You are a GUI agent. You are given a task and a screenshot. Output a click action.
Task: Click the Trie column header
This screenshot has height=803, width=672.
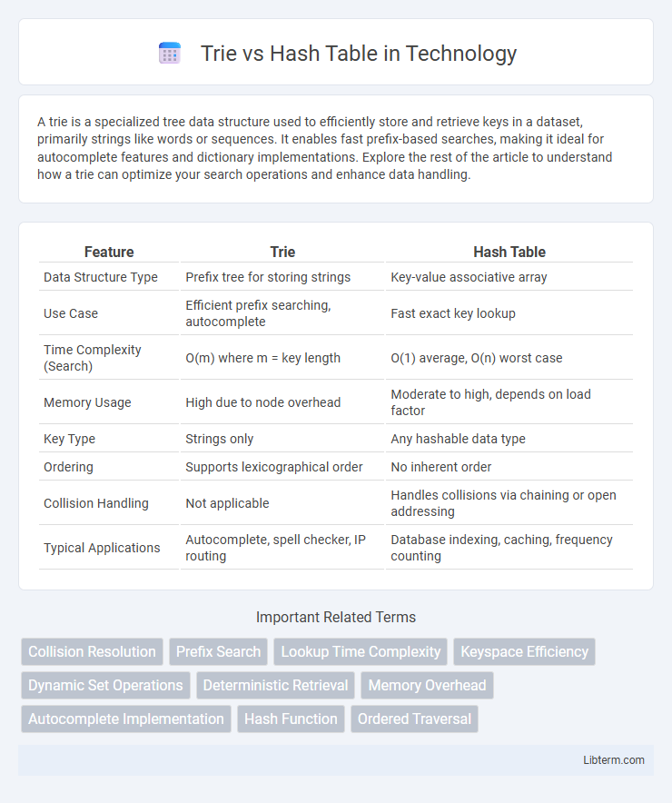tap(282, 252)
